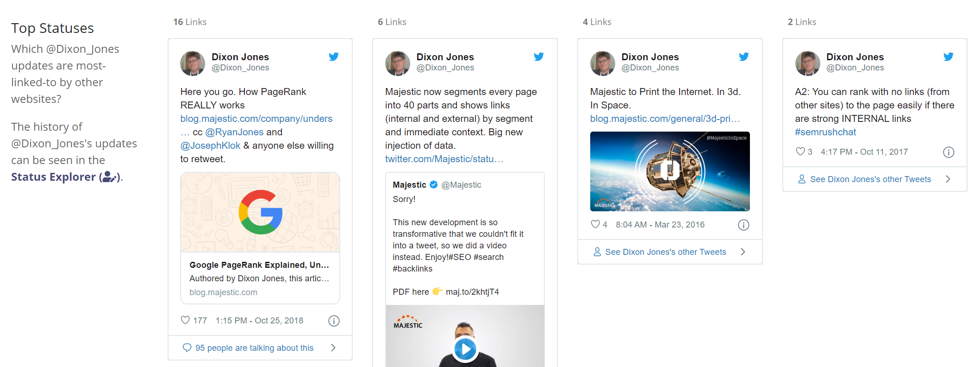Open MajesticInSpace satellite image
The width and height of the screenshot is (980, 367).
[x=670, y=171]
